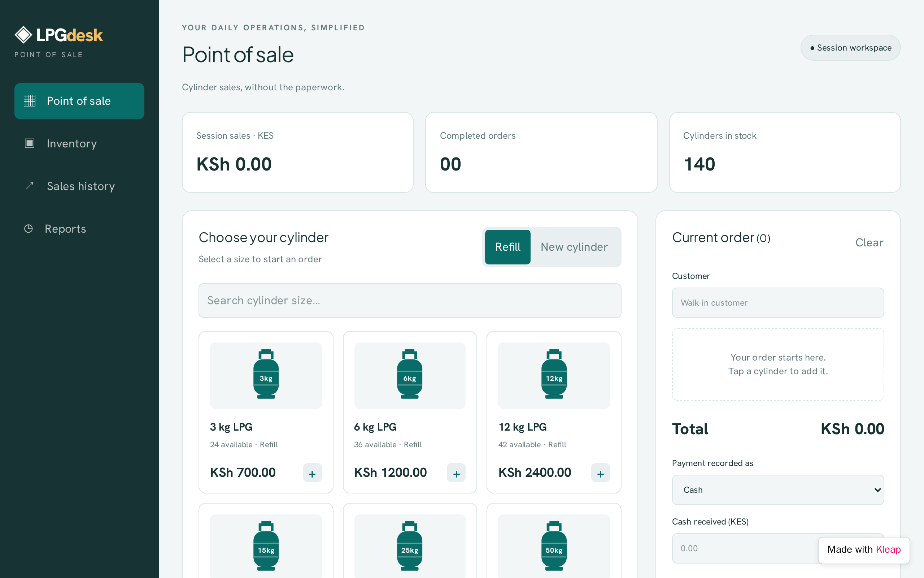Click the 15kg cylinder image
This screenshot has width=924, height=578.
pyautogui.click(x=266, y=546)
